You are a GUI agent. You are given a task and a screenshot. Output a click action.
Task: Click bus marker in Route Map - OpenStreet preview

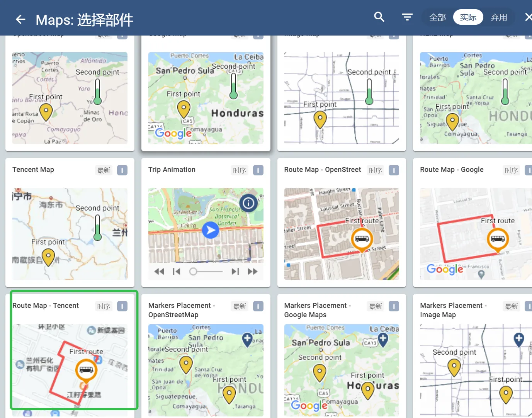[362, 240]
